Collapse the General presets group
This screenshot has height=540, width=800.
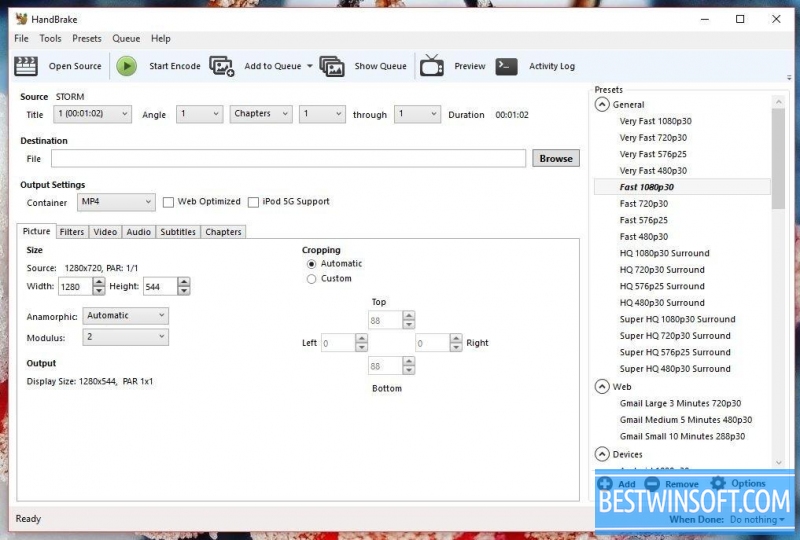602,105
